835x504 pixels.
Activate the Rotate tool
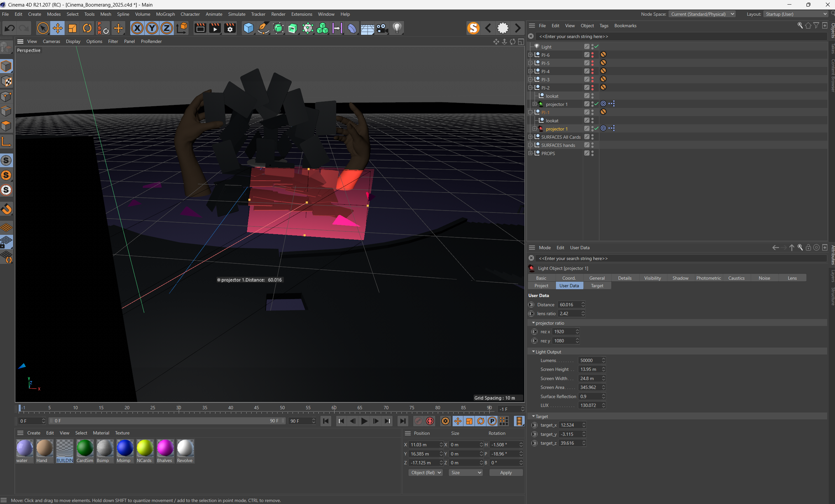(x=87, y=28)
